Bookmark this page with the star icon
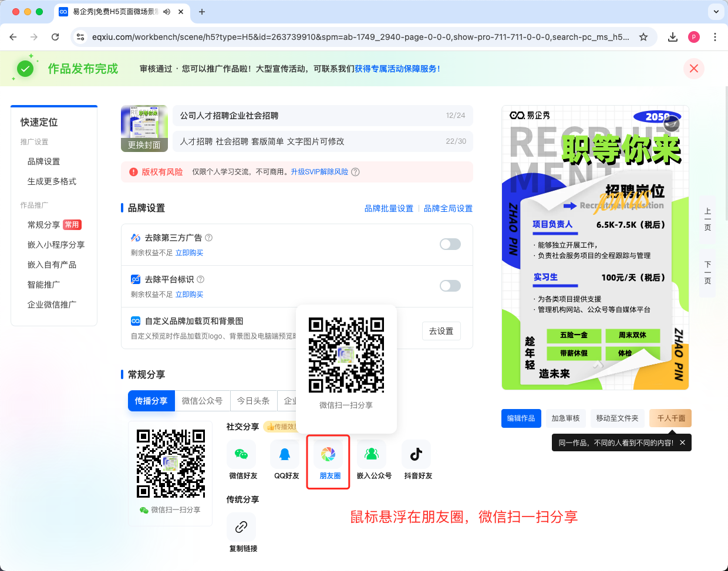The height and width of the screenshot is (571, 728). pos(643,37)
